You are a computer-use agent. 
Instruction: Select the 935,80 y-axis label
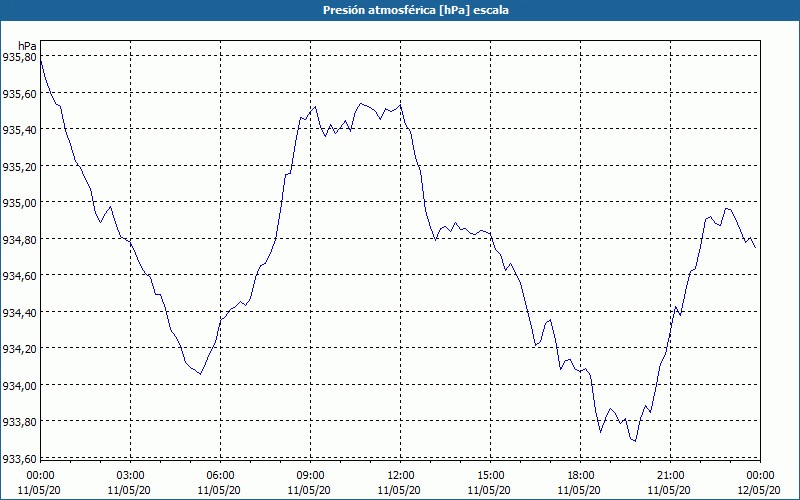pos(19,57)
